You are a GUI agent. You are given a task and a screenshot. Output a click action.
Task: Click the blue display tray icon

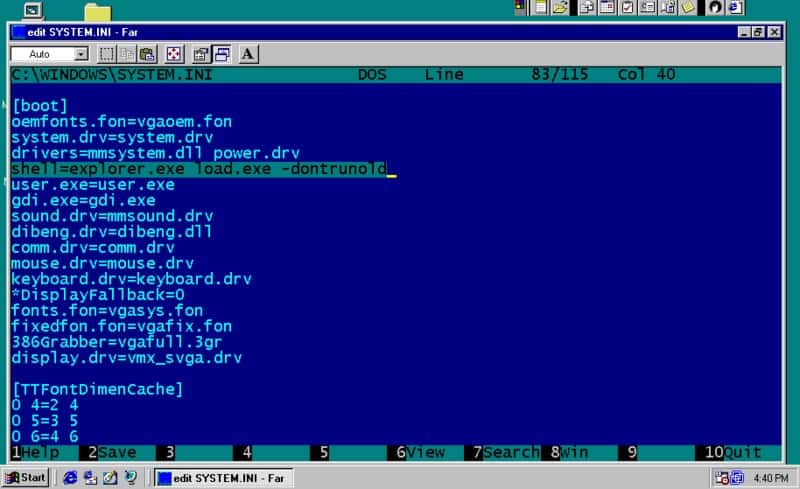click(737, 478)
